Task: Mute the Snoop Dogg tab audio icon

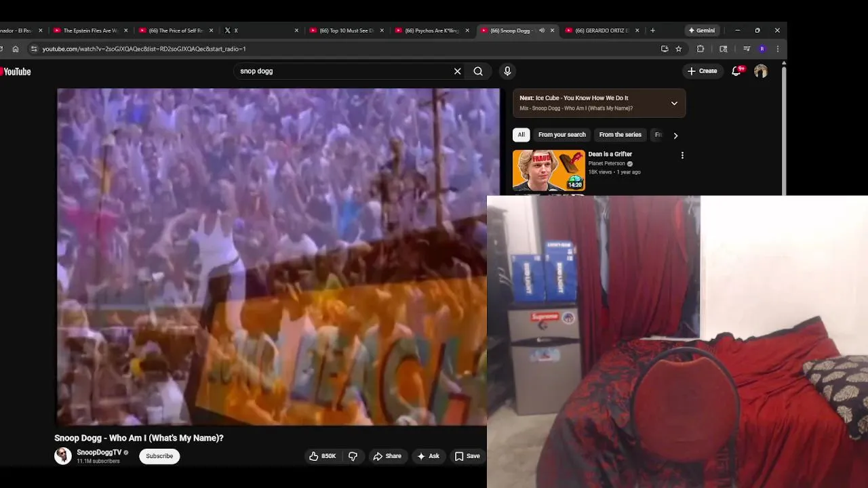Action: 541,30
